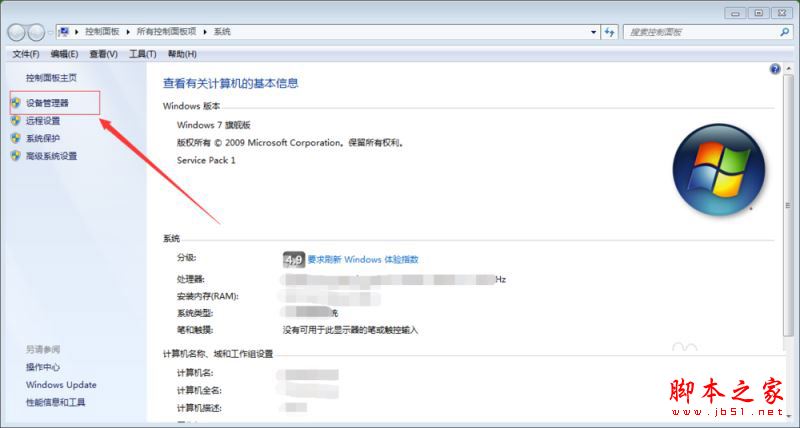Click the Windows 7 旗舰版 text

pyautogui.click(x=214, y=125)
